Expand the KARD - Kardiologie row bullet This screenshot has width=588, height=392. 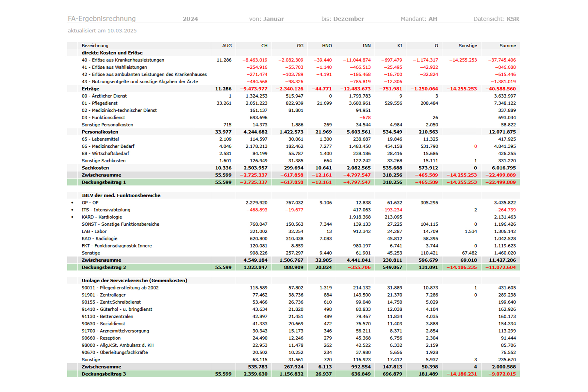72,217
